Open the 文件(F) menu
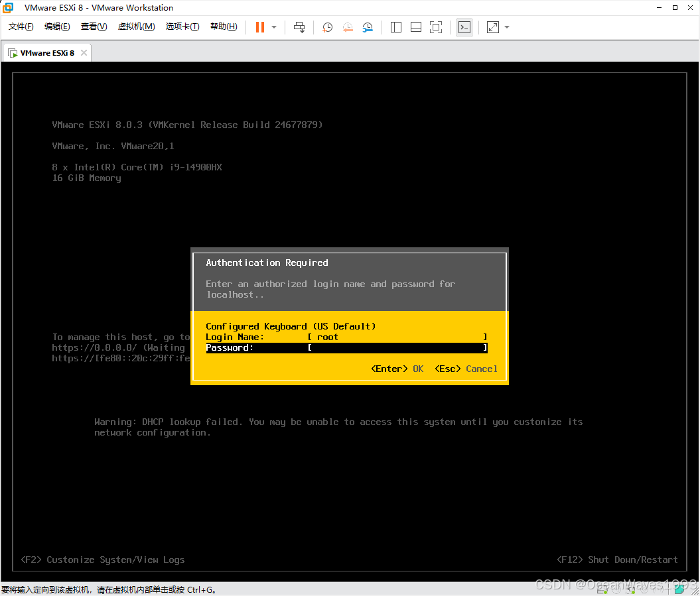Image resolution: width=700 pixels, height=596 pixels. click(21, 27)
